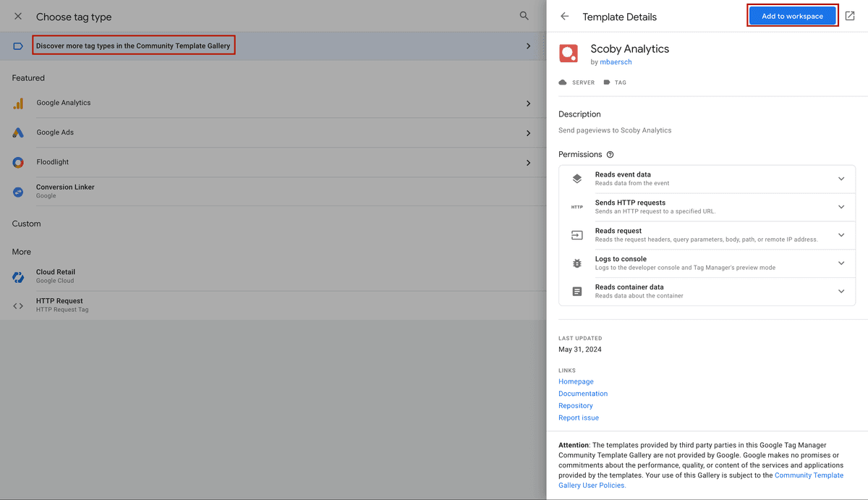
Task: Go back from Template Details
Action: pos(565,16)
